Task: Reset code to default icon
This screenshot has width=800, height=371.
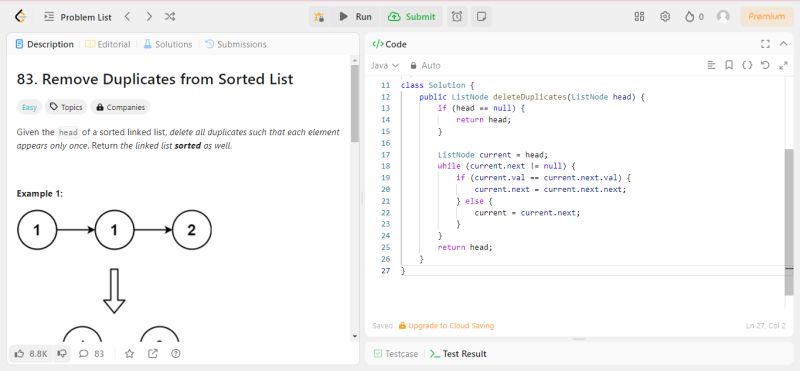Action: coord(765,65)
